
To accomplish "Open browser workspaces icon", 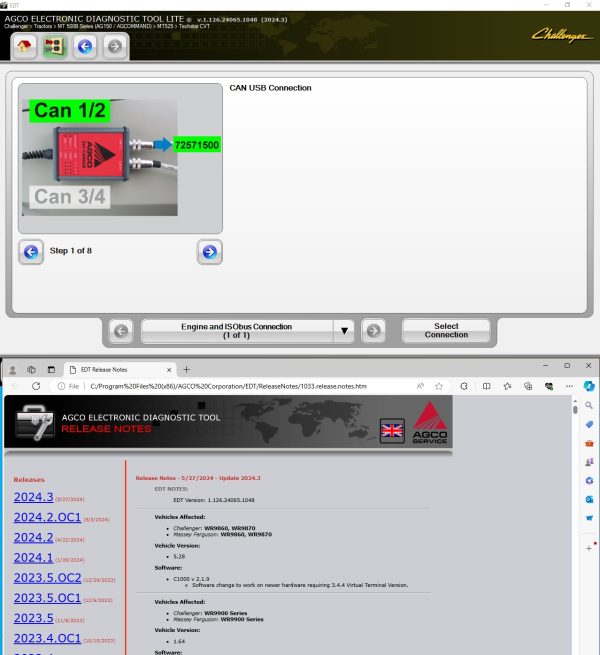I will pyautogui.click(x=31, y=370).
